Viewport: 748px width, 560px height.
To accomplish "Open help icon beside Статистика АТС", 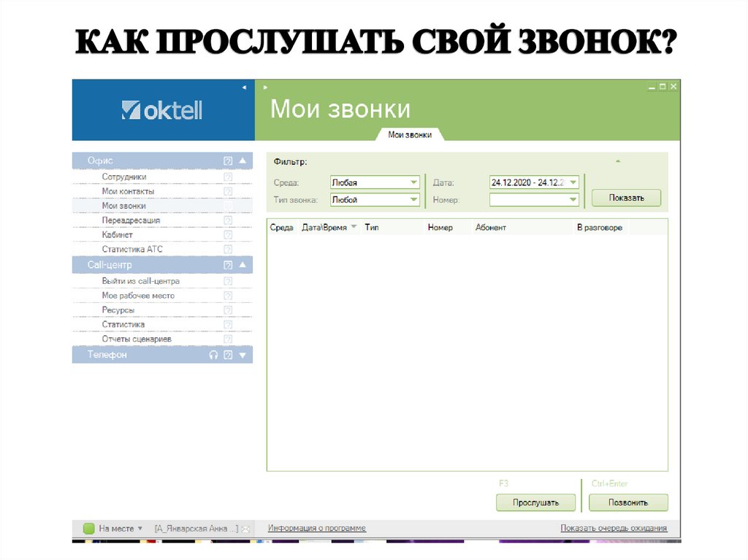I will 228,249.
